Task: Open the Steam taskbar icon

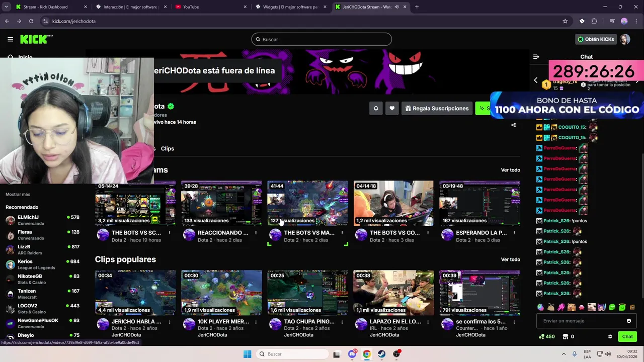Action: point(382,354)
